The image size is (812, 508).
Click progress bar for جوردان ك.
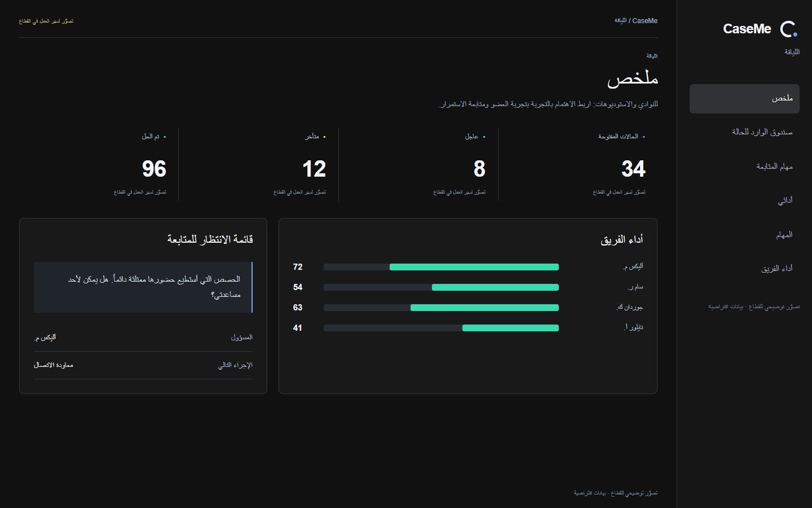441,308
